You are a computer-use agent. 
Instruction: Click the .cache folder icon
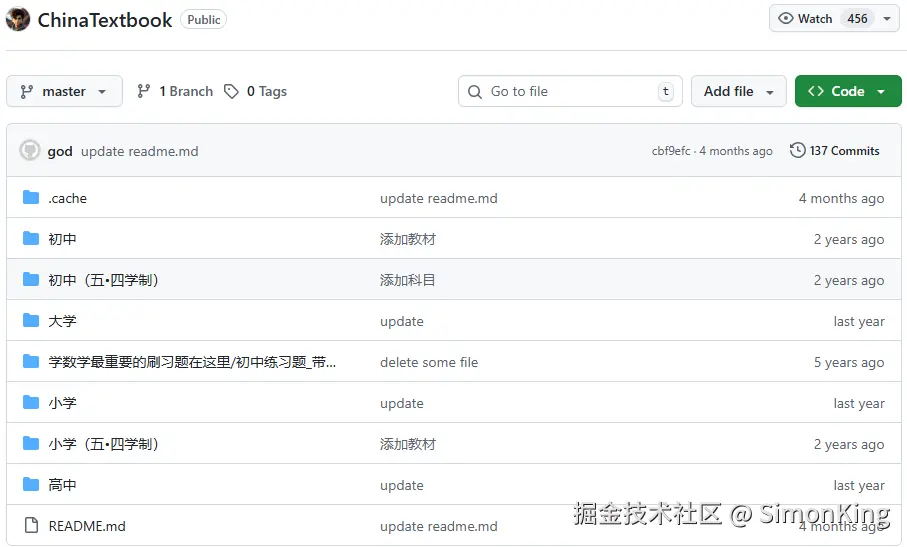coord(31,198)
